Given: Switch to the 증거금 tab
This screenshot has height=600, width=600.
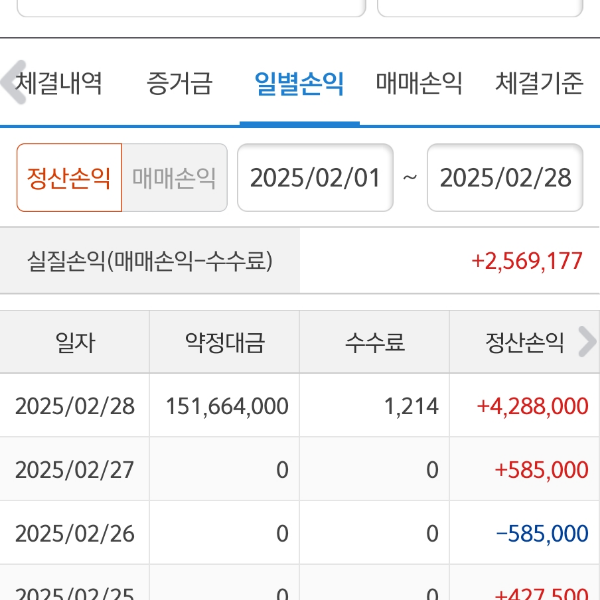Looking at the screenshot, I should pos(179,84).
